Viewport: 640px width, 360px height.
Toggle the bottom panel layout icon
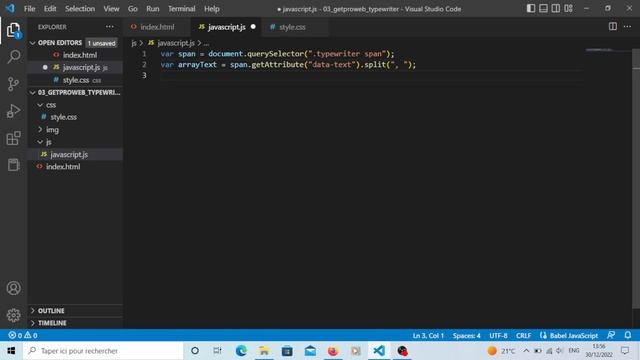coord(543,9)
